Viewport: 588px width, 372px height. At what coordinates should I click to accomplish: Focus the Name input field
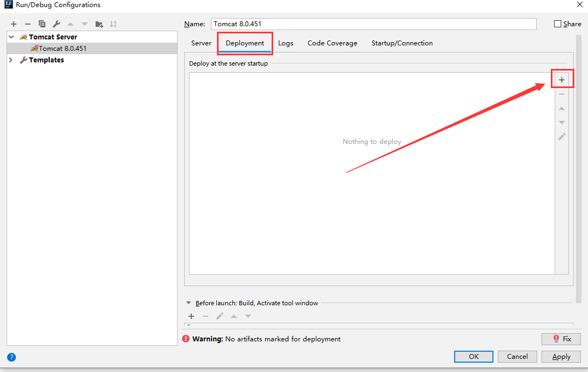click(x=373, y=24)
